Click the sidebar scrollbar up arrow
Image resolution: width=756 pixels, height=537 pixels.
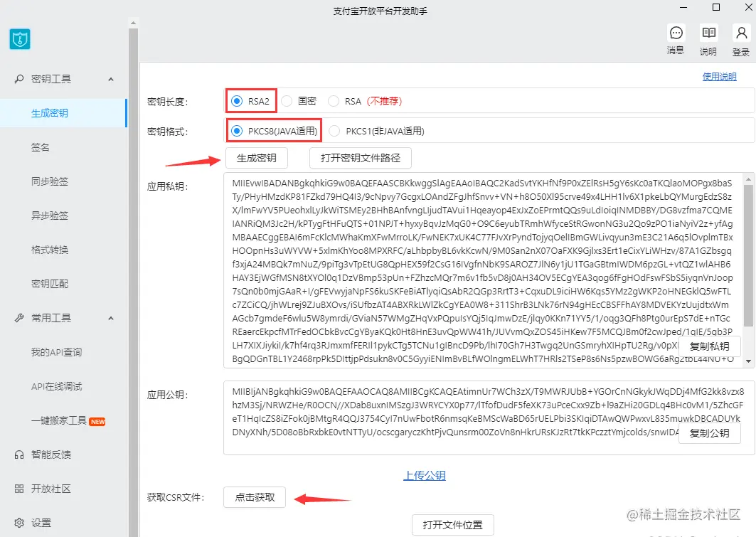(x=133, y=23)
